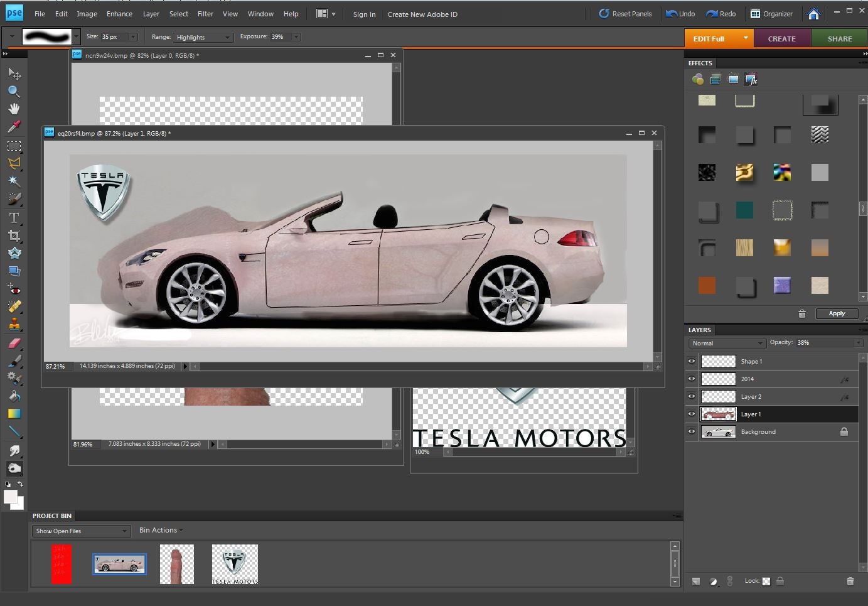Viewport: 868px width, 606px height.
Task: Hide the 2014 layer
Action: click(692, 379)
